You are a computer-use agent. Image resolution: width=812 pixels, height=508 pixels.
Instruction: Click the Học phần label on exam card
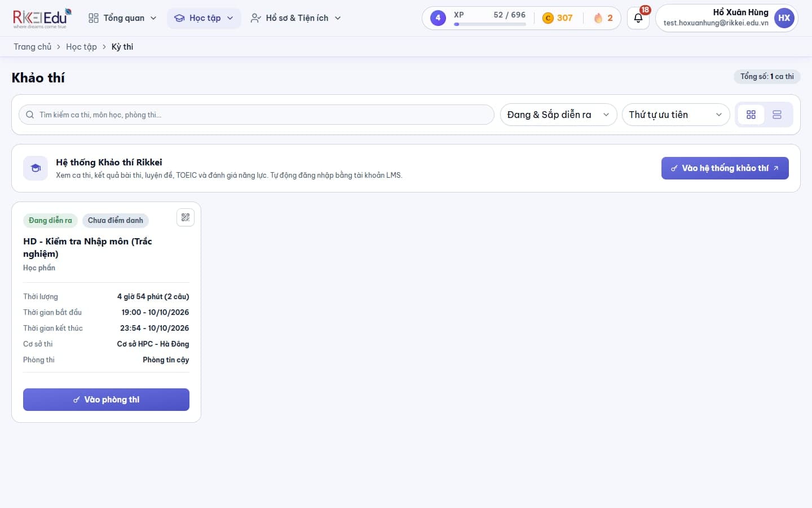(39, 268)
